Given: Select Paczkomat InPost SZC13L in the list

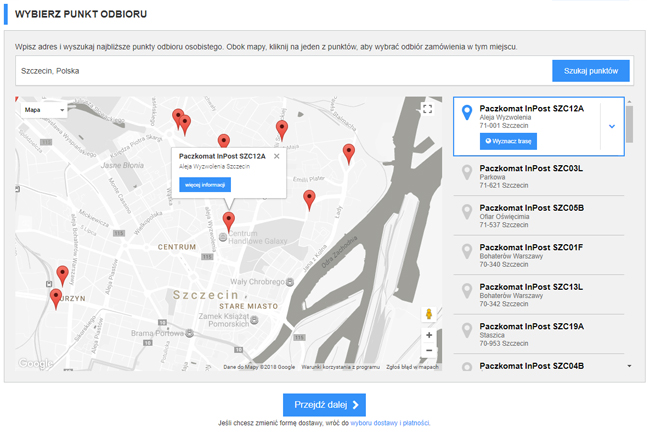Looking at the screenshot, I should [x=539, y=295].
